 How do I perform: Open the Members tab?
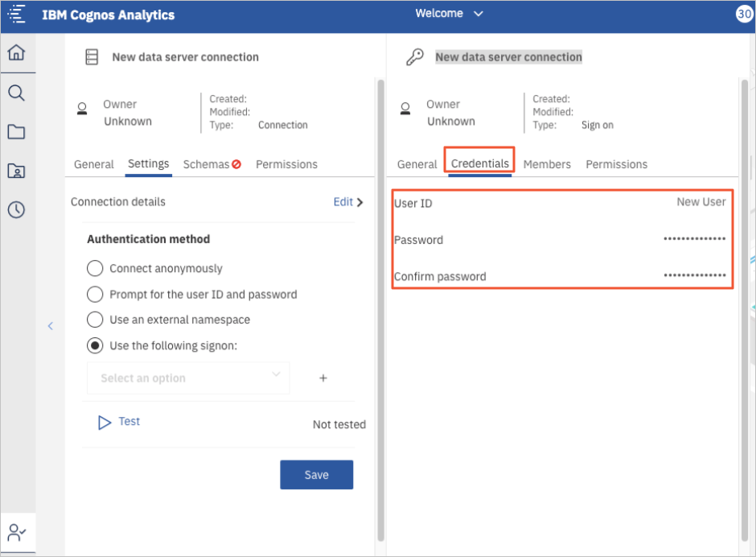tap(547, 164)
